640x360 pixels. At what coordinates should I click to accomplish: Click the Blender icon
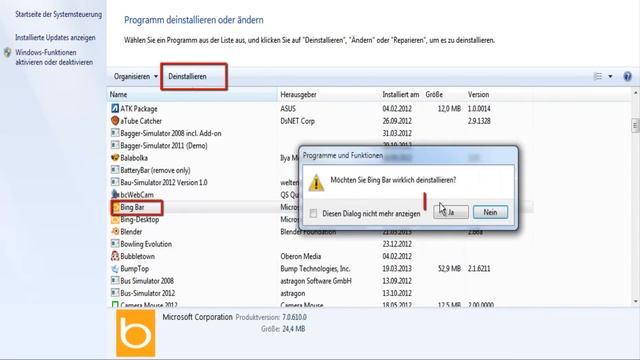(115, 231)
